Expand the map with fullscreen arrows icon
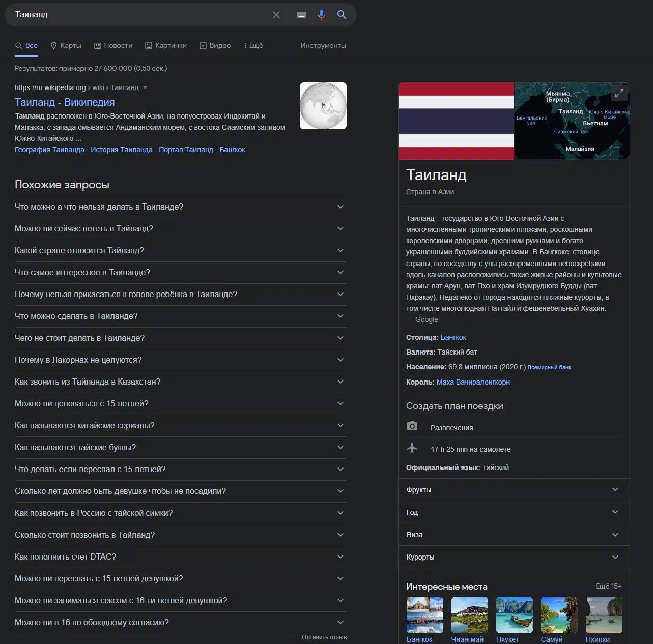653x644 pixels. tap(619, 94)
